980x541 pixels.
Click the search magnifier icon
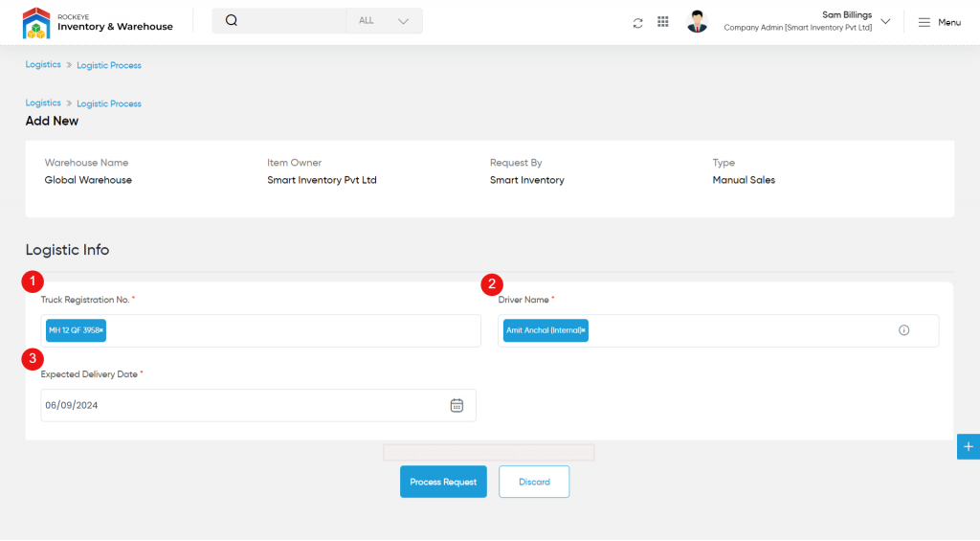pos(232,21)
